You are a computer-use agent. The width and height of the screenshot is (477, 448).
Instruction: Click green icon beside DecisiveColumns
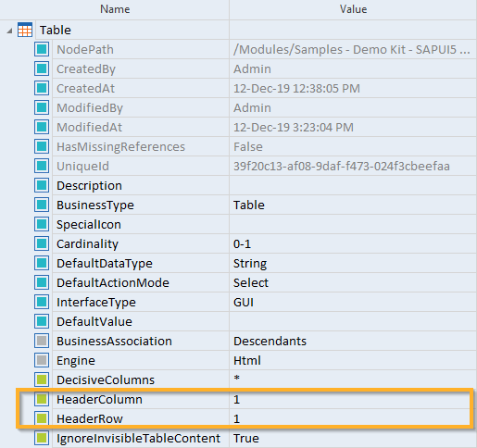click(42, 380)
